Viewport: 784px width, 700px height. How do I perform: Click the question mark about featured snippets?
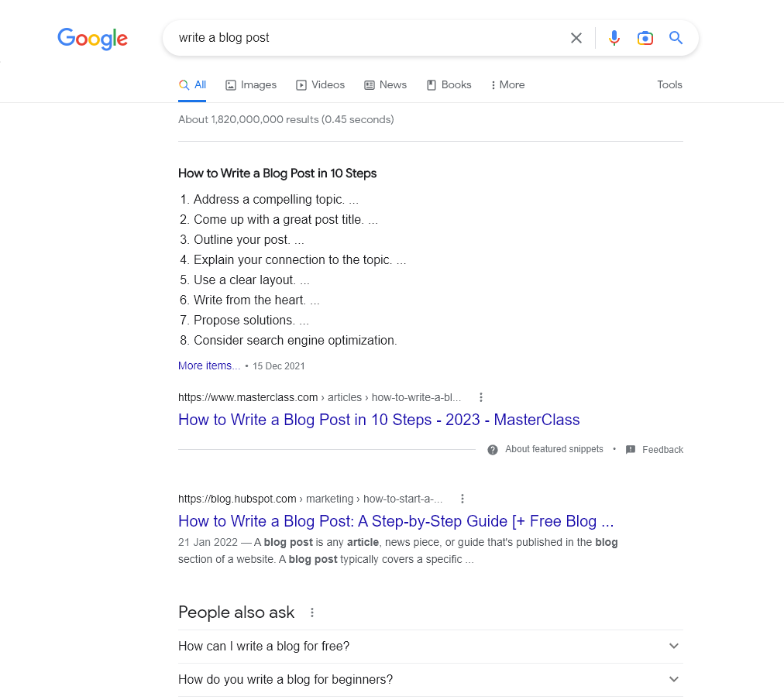pos(493,449)
